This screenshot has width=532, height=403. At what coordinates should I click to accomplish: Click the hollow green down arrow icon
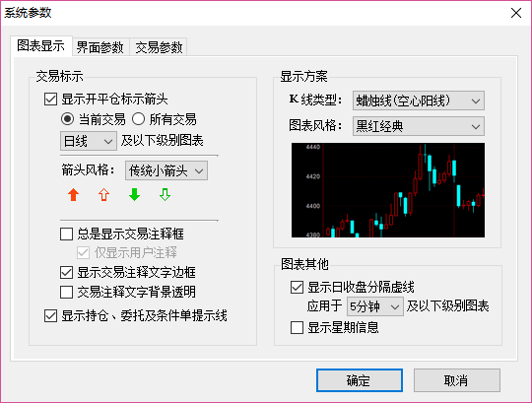165,195
